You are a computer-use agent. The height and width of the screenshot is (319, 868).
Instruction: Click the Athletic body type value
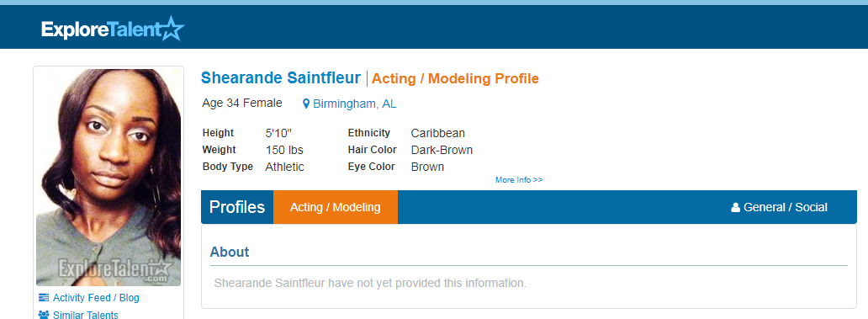[x=284, y=167]
